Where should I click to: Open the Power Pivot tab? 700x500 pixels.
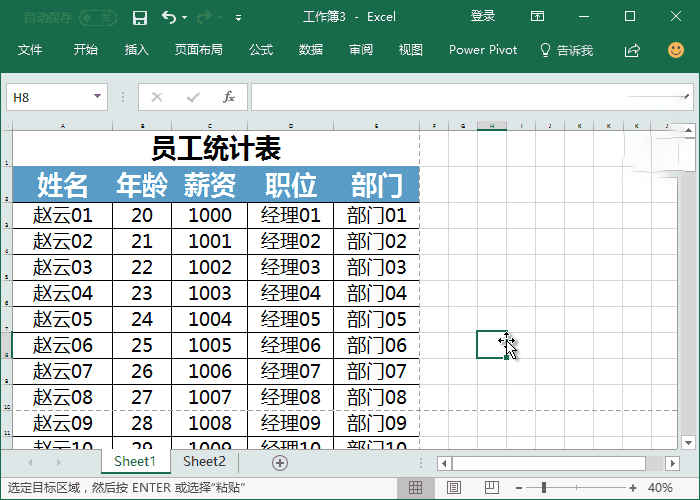click(x=483, y=50)
